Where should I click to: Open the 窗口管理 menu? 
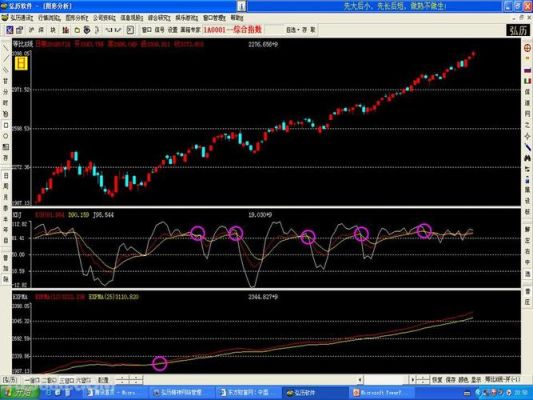click(214, 18)
